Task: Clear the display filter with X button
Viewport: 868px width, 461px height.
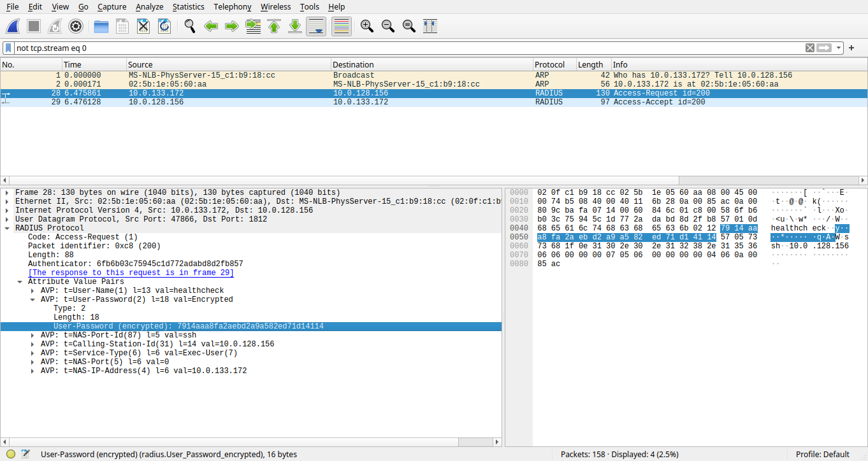Action: pyautogui.click(x=809, y=48)
